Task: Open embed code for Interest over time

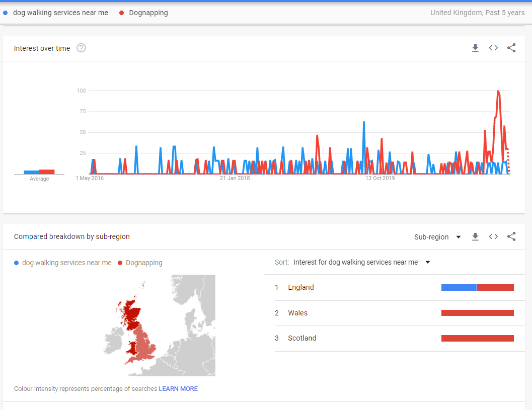Action: click(493, 48)
